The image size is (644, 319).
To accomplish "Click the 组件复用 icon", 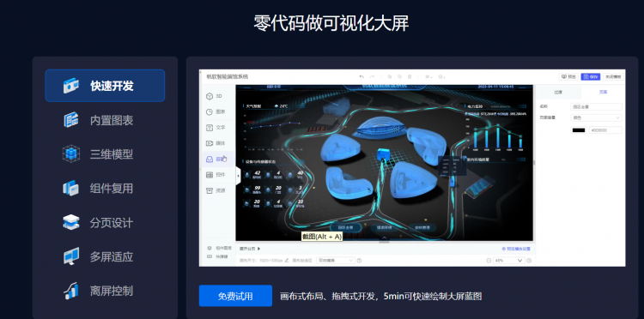I will [70, 188].
